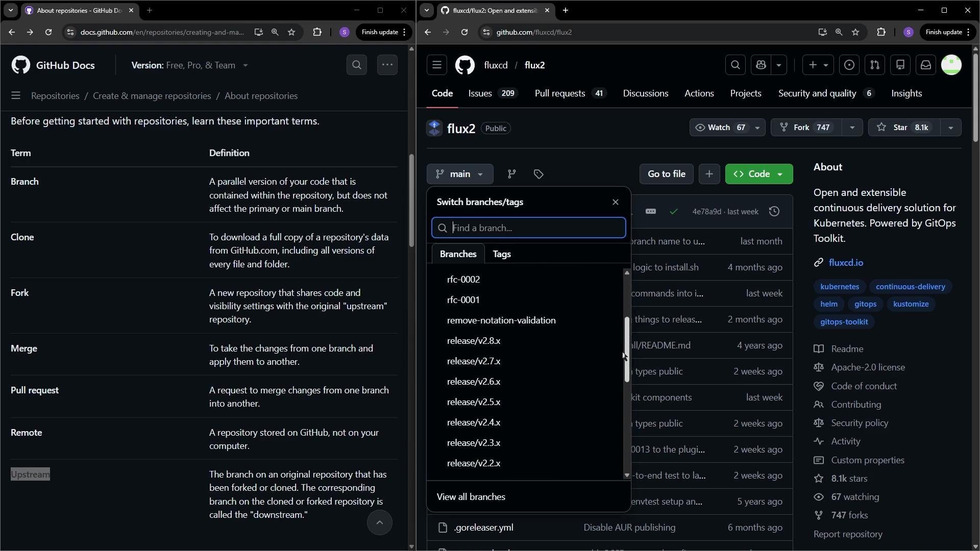Open tab search dropdown in Docs window
Screen dimensions: 980x551
pyautogui.click(x=10, y=10)
